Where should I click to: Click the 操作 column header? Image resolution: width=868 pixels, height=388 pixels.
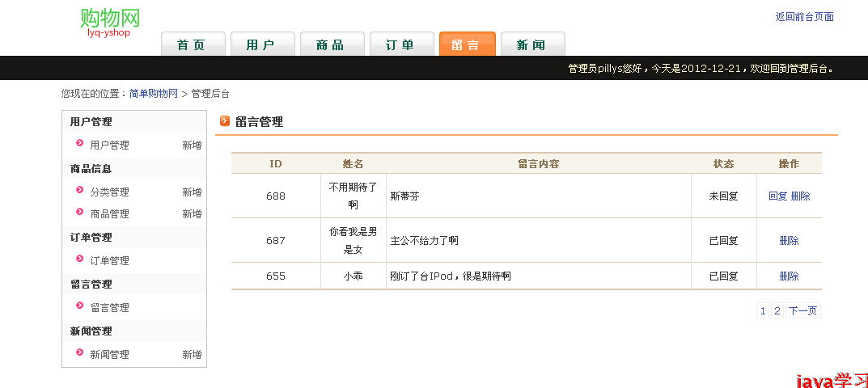tap(789, 164)
